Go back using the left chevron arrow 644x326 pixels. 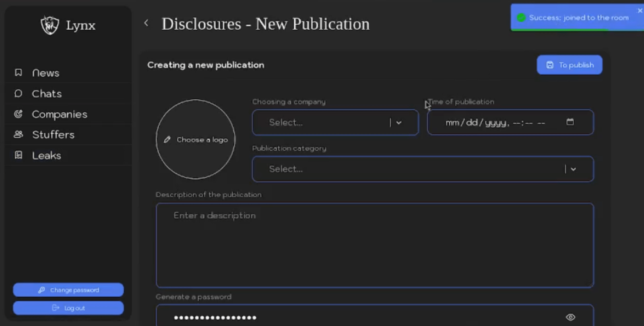(x=146, y=23)
